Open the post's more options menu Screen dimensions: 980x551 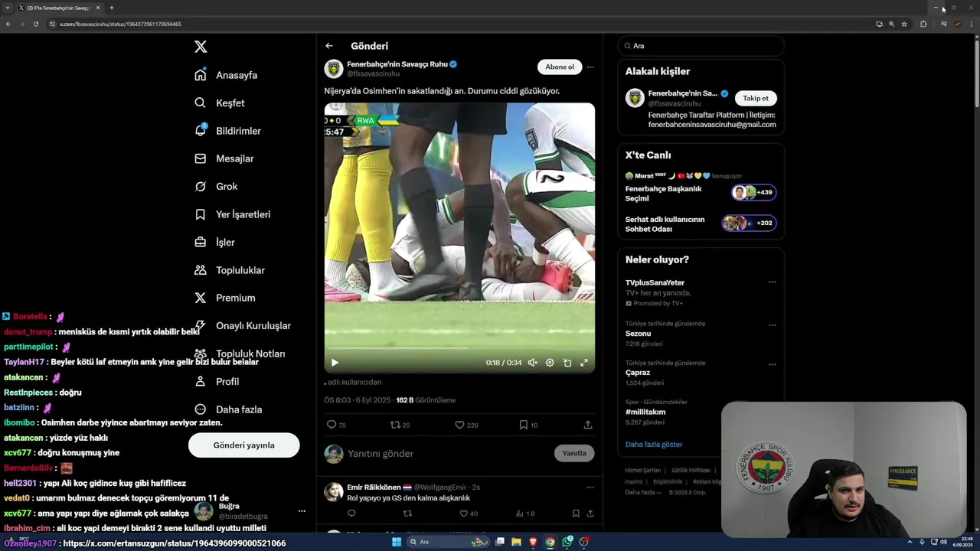(590, 67)
